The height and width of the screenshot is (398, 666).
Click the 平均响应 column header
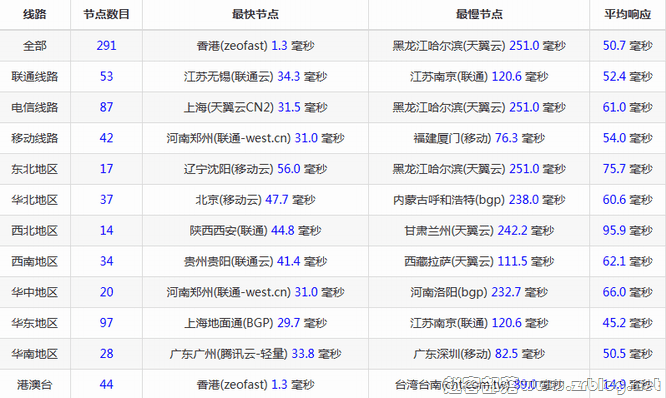point(627,14)
